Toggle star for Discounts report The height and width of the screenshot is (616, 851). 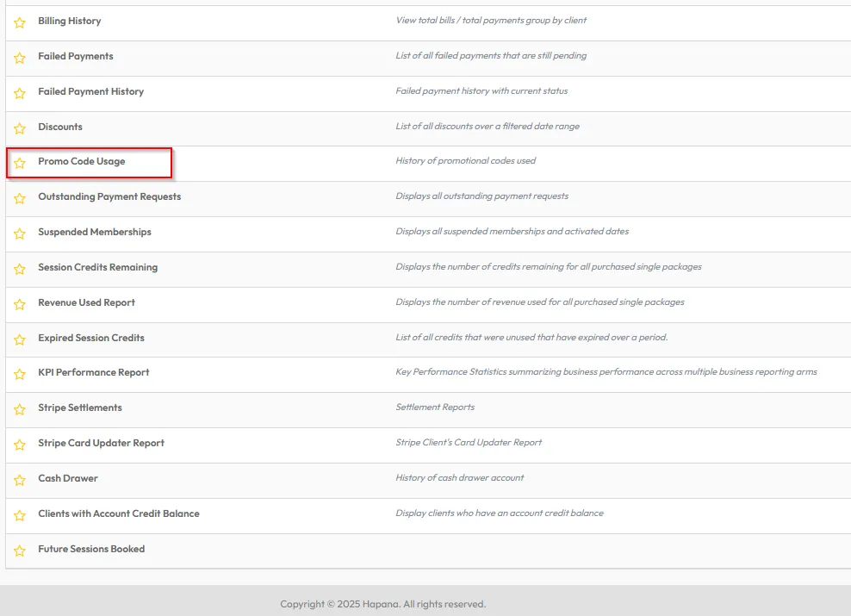[20, 128]
